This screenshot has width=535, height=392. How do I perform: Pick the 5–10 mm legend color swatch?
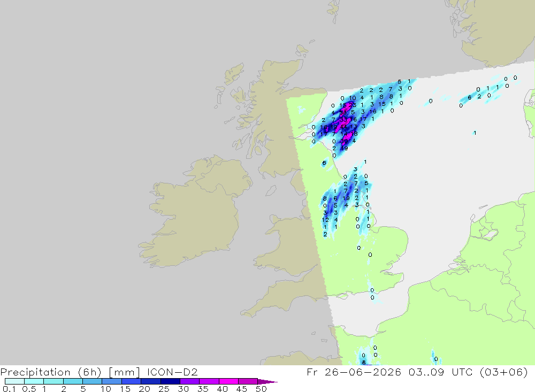tap(93, 381)
